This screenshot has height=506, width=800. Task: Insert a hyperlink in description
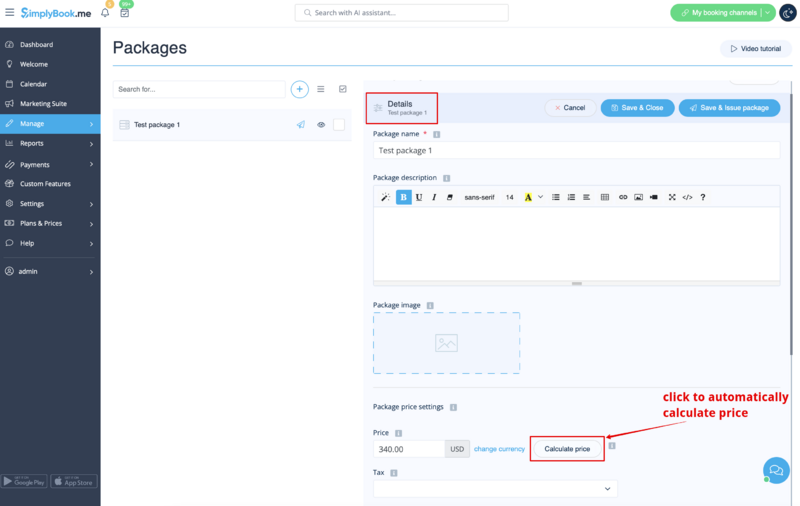pyautogui.click(x=623, y=197)
